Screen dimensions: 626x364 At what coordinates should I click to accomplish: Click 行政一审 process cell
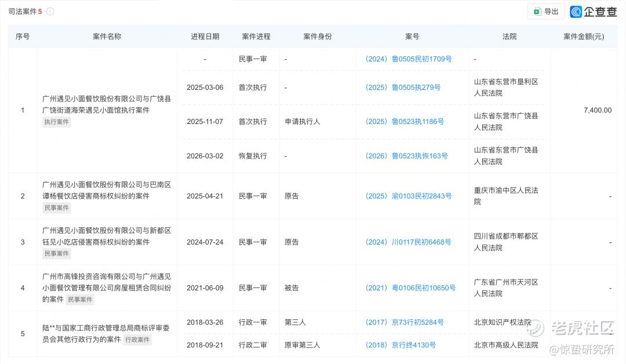coord(253,322)
